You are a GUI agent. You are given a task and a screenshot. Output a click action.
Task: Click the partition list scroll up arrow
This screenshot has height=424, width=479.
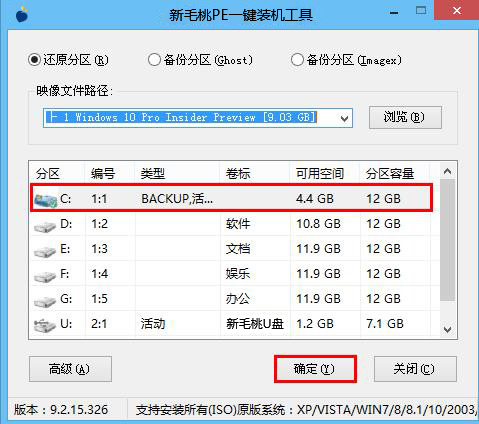pos(448,172)
